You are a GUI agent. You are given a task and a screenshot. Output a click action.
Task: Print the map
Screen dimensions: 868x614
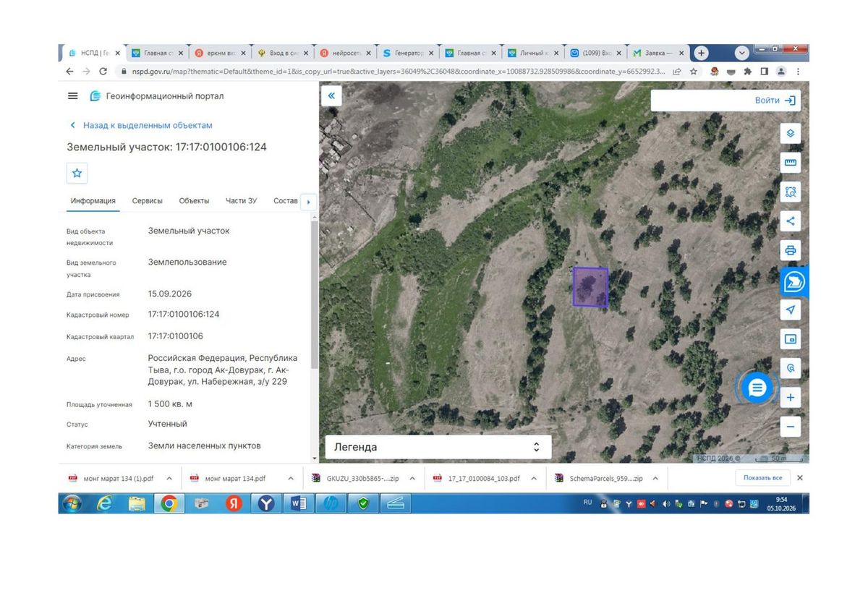(x=791, y=250)
